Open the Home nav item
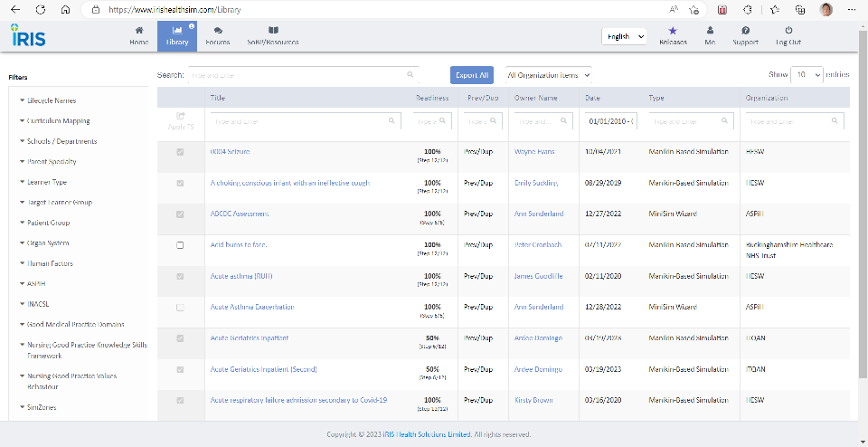The width and height of the screenshot is (868, 447). click(x=139, y=36)
